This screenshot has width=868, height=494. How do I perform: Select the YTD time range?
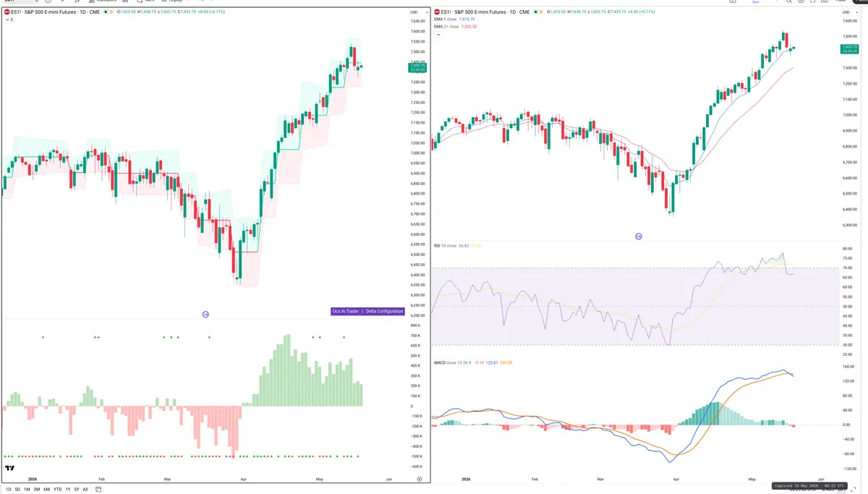tap(57, 490)
